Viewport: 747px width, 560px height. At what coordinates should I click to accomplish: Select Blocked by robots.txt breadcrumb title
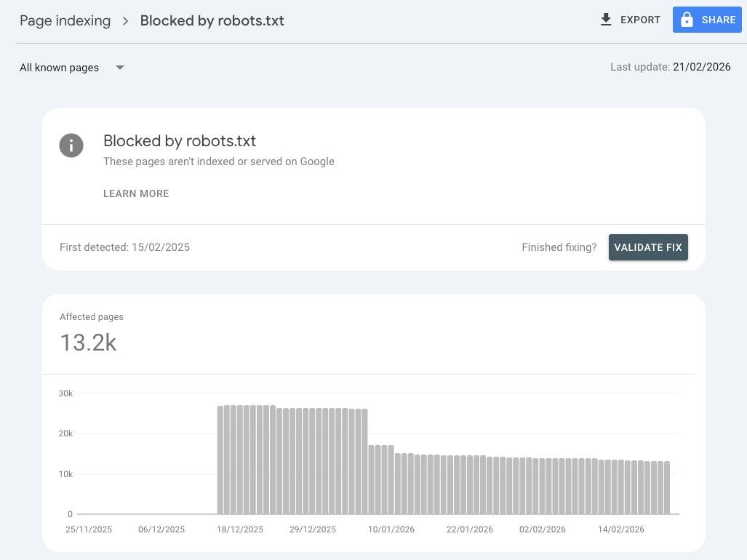point(212,21)
